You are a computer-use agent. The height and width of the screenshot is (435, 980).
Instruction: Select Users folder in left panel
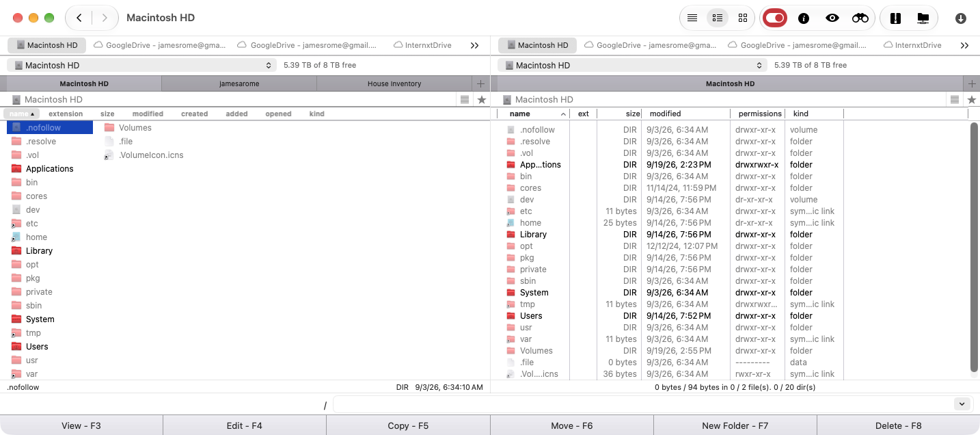click(37, 347)
